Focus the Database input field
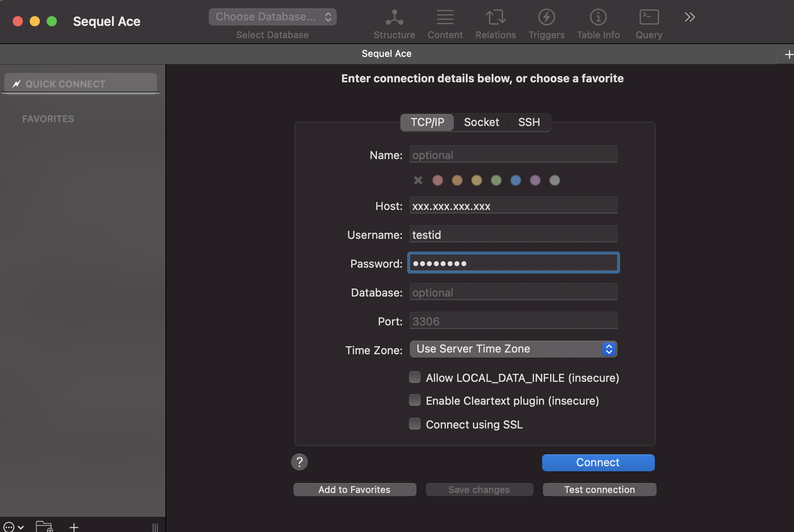The height and width of the screenshot is (532, 794). tap(513, 292)
